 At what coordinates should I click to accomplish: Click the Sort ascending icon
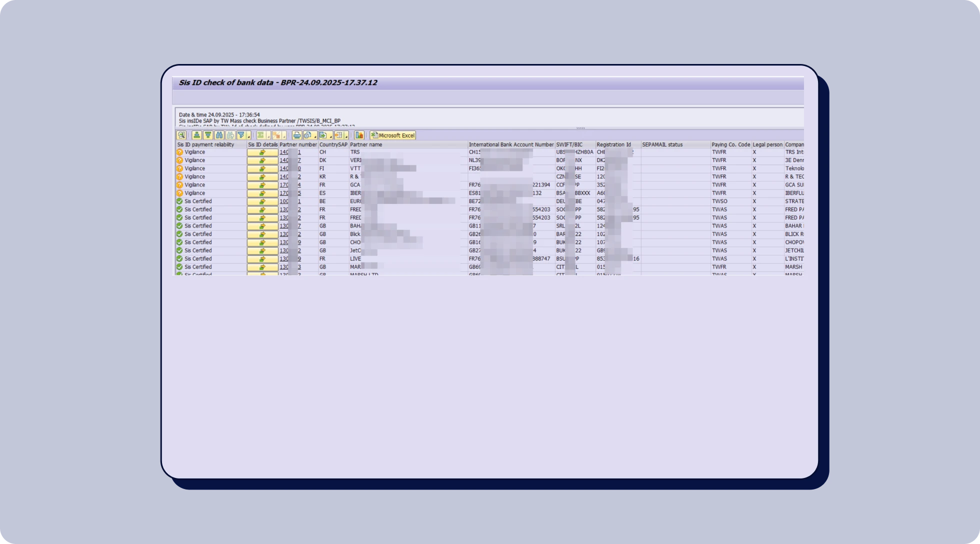pos(197,135)
